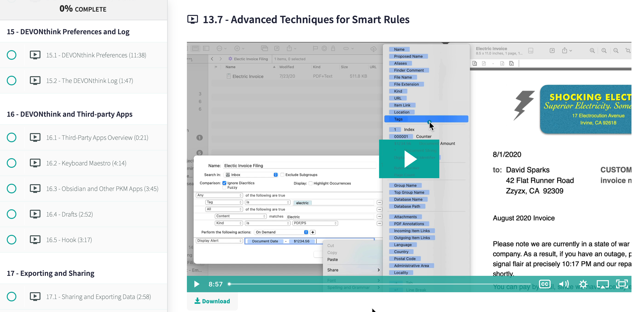This screenshot has height=312, width=644.
Task: Click the video icon beside Drafts lesson
Action: coord(35,214)
